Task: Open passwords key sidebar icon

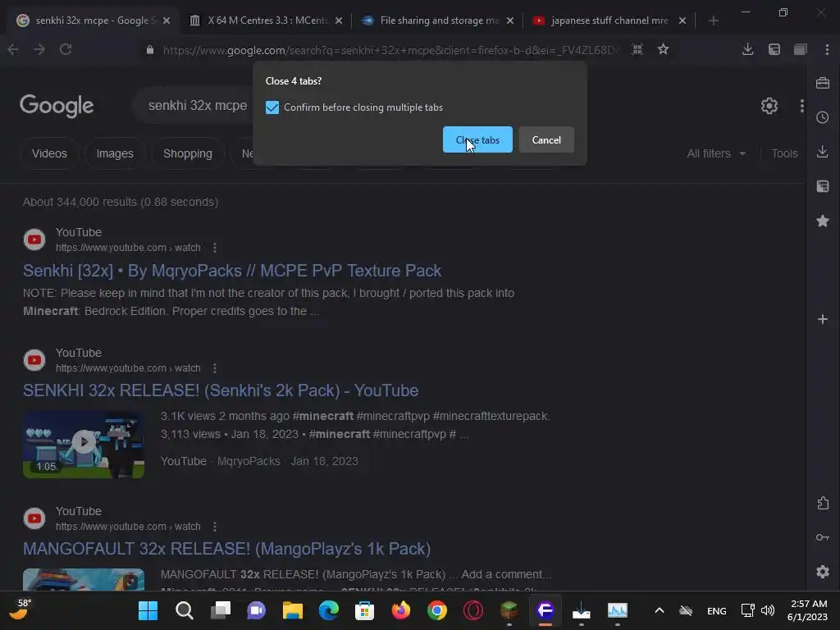Action: point(823,537)
